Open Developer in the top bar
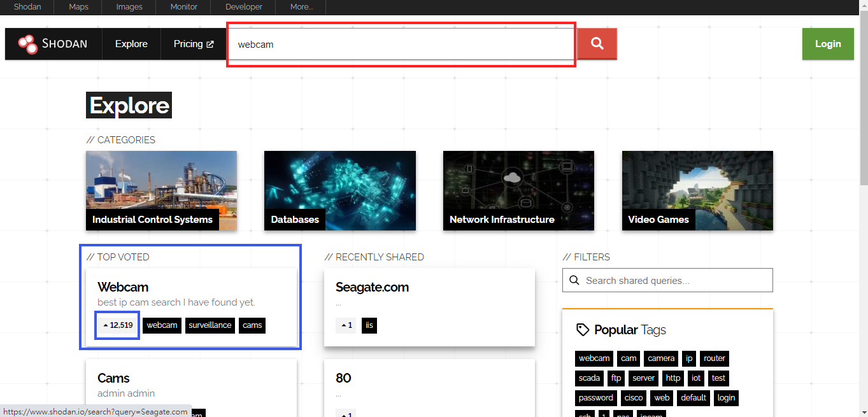 pos(244,7)
